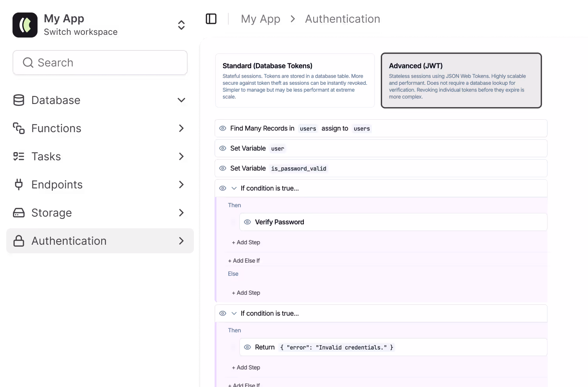Click the error JSON return value
The width and height of the screenshot is (588, 387).
pos(337,347)
